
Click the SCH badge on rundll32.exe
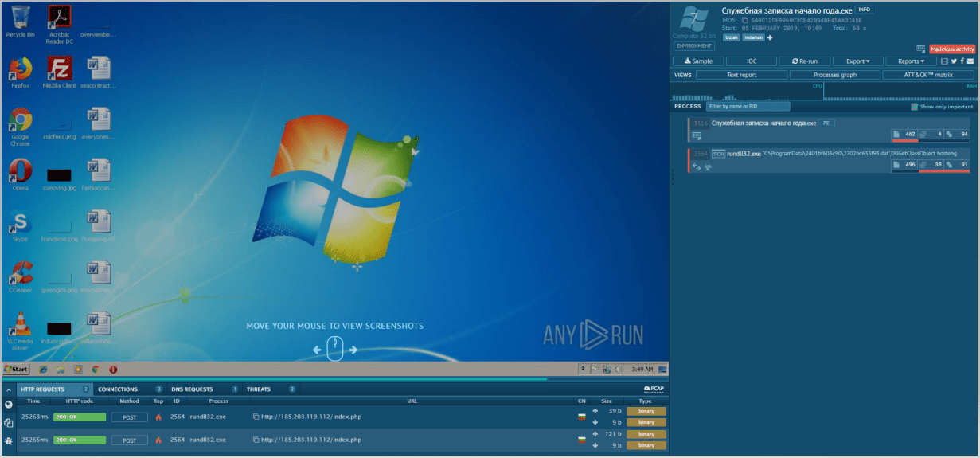[x=718, y=153]
